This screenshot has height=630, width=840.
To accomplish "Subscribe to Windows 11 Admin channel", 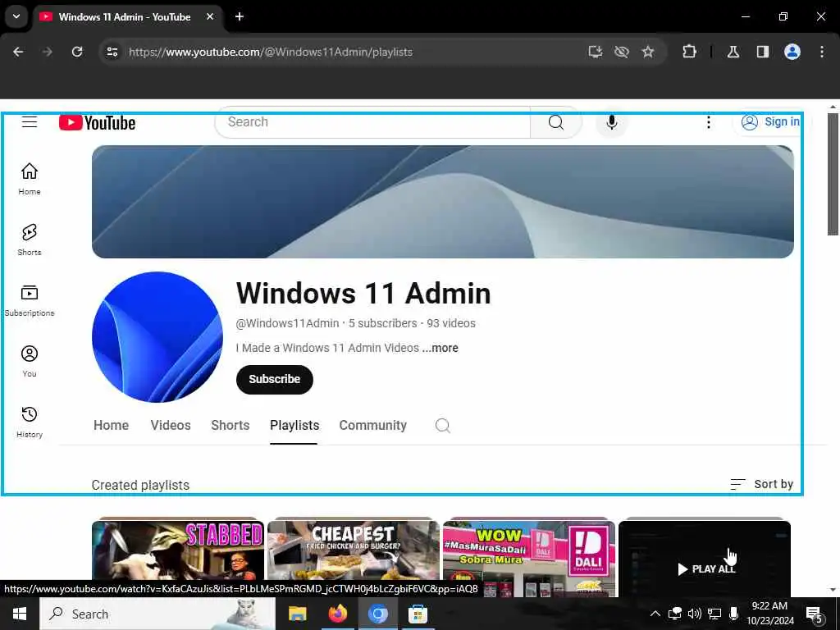I will tap(274, 379).
